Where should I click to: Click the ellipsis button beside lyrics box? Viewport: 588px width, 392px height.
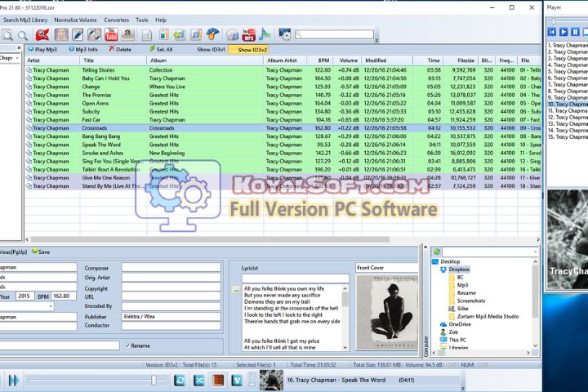pyautogui.click(x=235, y=289)
